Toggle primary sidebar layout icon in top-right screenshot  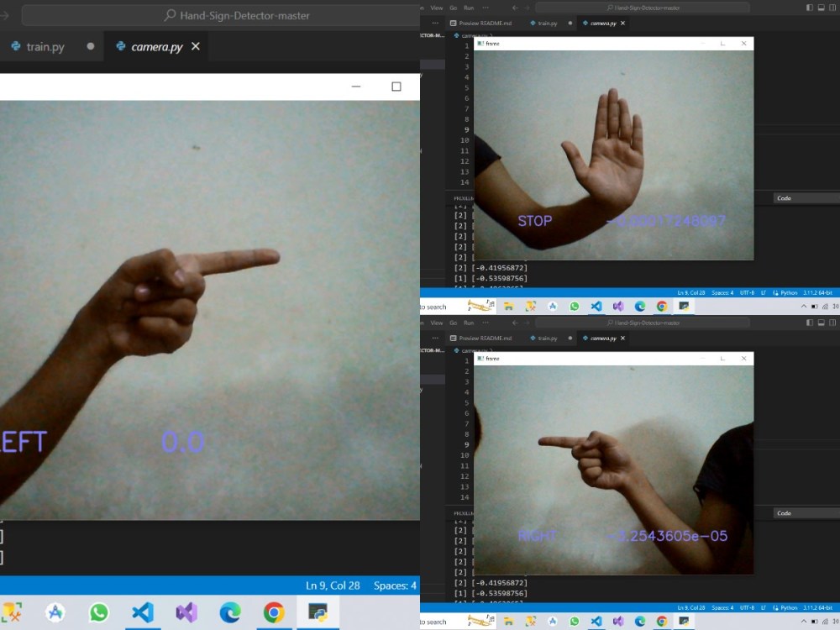(x=810, y=8)
